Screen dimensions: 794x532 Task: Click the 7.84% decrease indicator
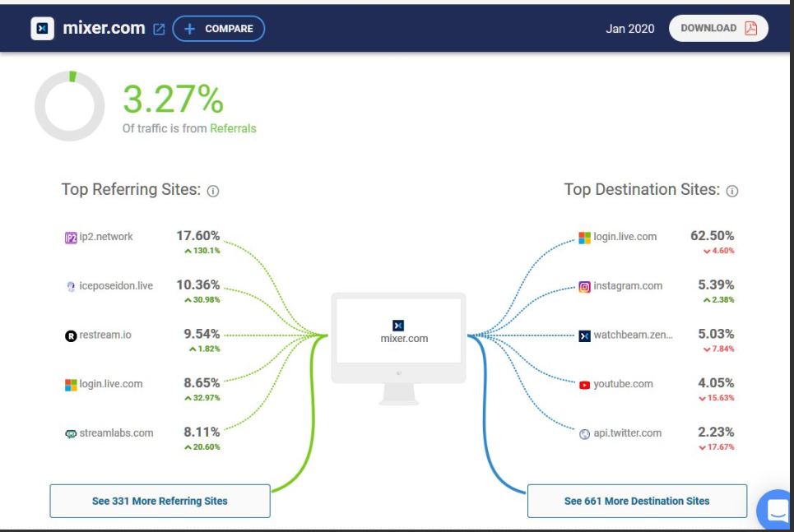(718, 349)
